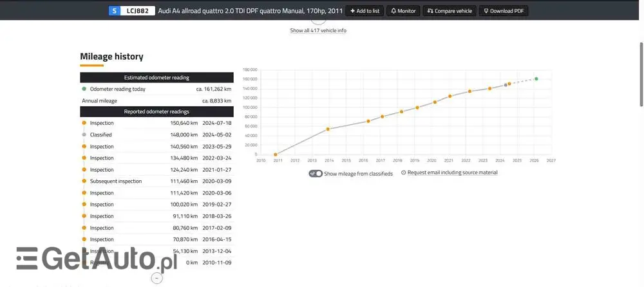Collapse the odometer readings list with minus button
This screenshot has width=644, height=287.
coord(156,278)
